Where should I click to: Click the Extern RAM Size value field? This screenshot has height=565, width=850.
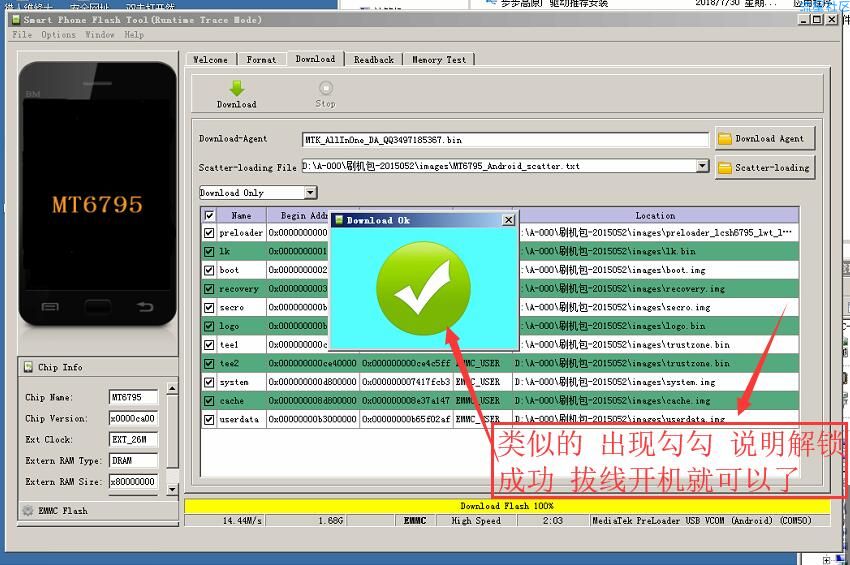click(x=133, y=481)
